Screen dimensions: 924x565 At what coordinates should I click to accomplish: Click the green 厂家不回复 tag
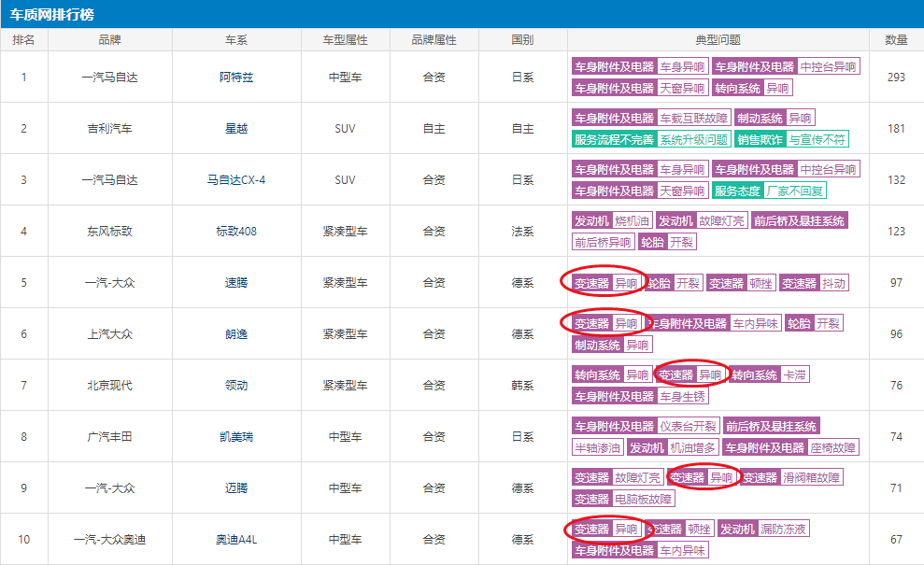pos(794,191)
